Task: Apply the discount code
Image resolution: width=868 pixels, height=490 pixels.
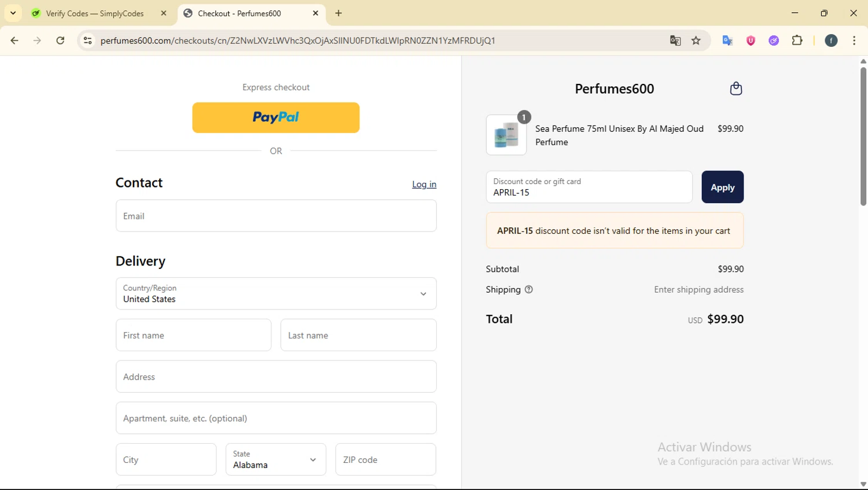Action: (x=722, y=187)
